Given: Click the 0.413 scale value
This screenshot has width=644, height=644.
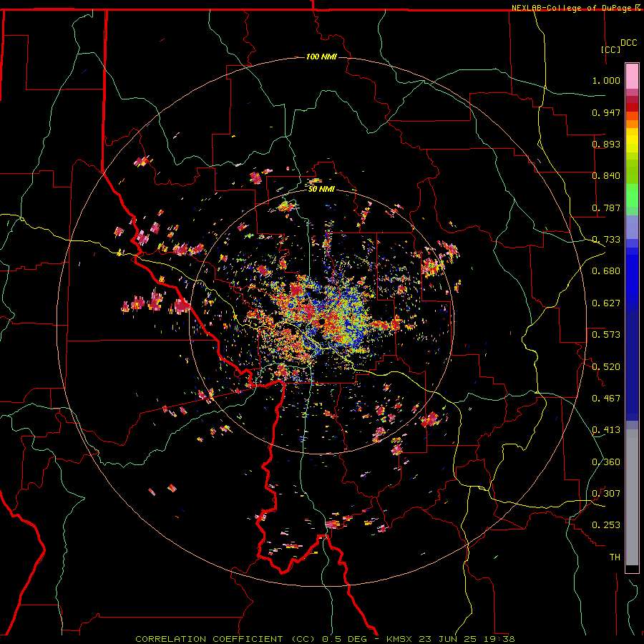Looking at the screenshot, I should pyautogui.click(x=606, y=430).
